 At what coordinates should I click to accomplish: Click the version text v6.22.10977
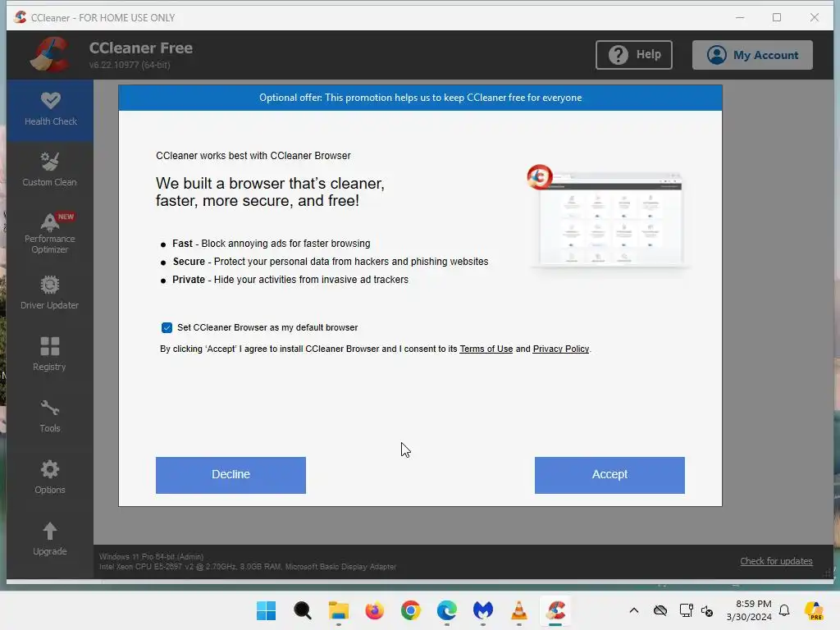130,65
